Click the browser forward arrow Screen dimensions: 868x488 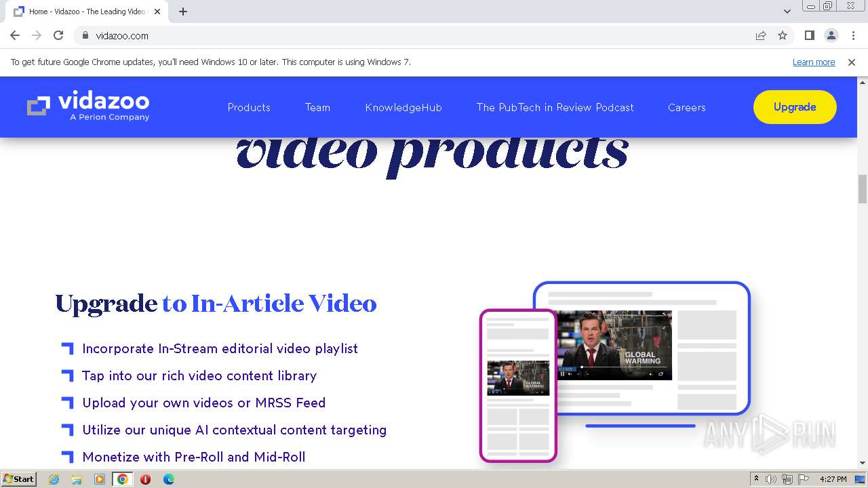(x=37, y=35)
